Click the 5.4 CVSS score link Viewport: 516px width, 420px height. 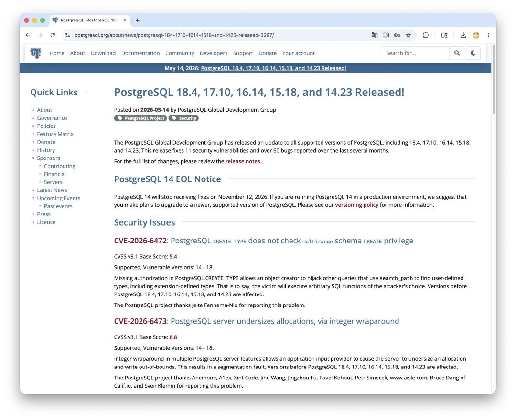pos(173,257)
